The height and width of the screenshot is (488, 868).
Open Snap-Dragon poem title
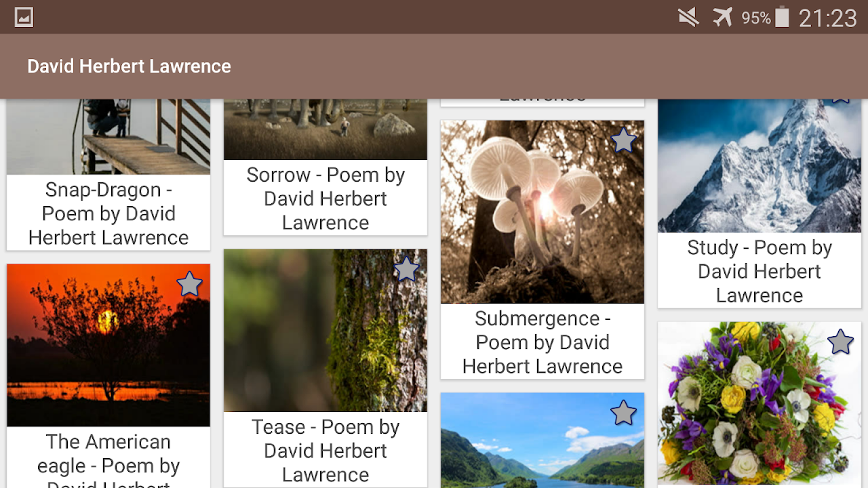[x=108, y=213]
